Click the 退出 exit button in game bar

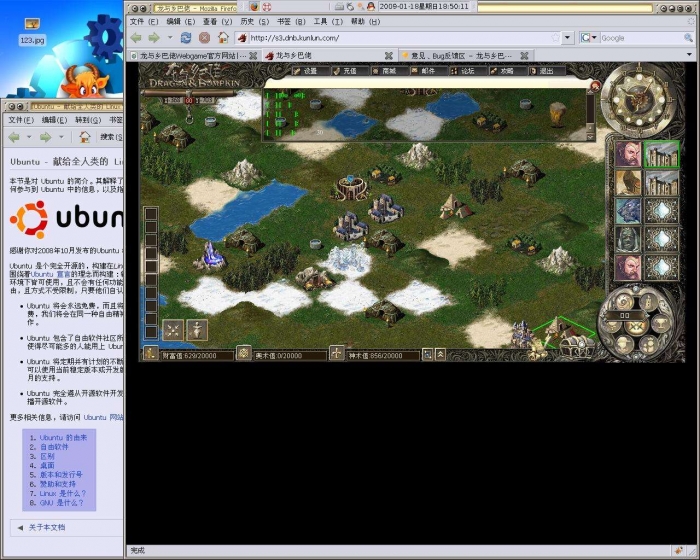546,71
